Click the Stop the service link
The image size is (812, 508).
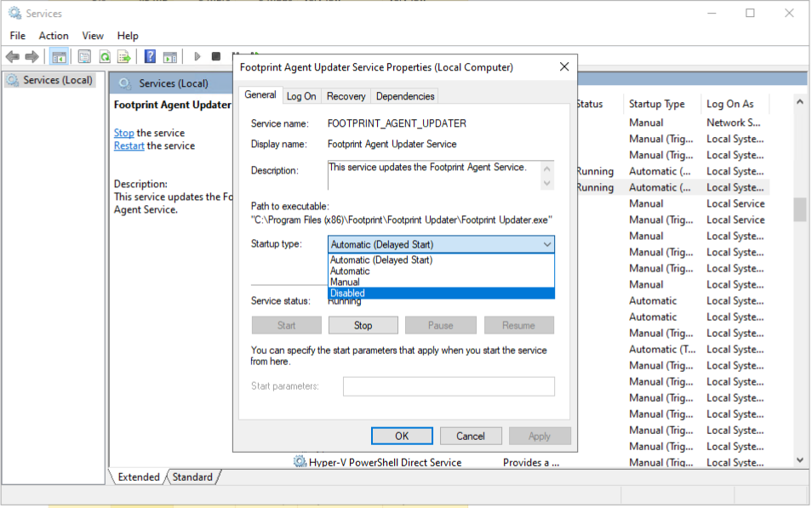pos(123,133)
